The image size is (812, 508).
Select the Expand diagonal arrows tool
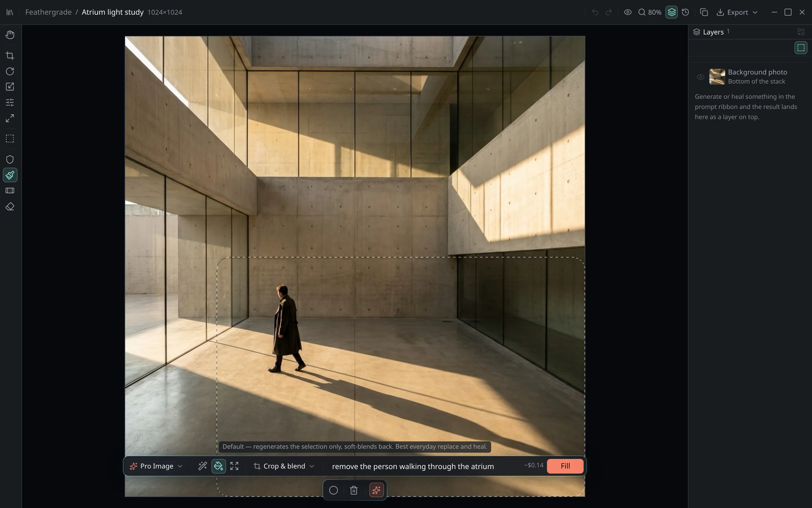point(10,118)
